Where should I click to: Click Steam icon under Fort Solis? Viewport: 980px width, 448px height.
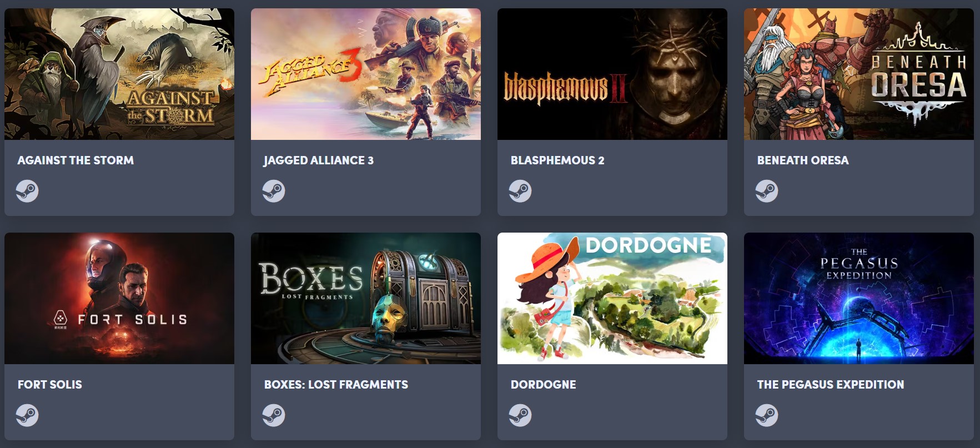point(27,415)
